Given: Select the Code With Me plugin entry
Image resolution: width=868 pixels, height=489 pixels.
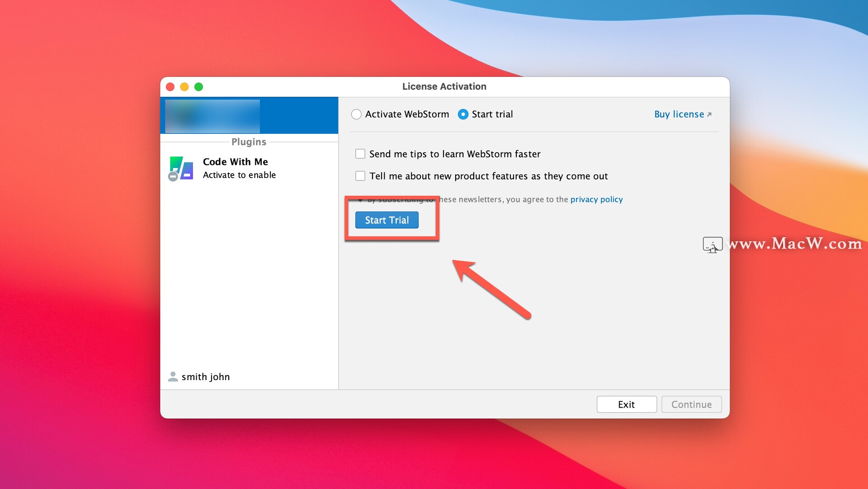Looking at the screenshot, I should point(249,168).
